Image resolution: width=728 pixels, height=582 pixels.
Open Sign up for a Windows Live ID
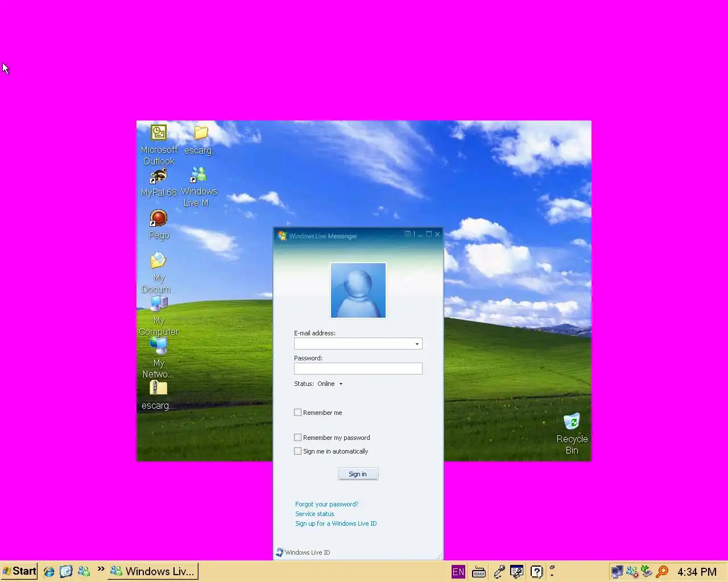coord(336,523)
